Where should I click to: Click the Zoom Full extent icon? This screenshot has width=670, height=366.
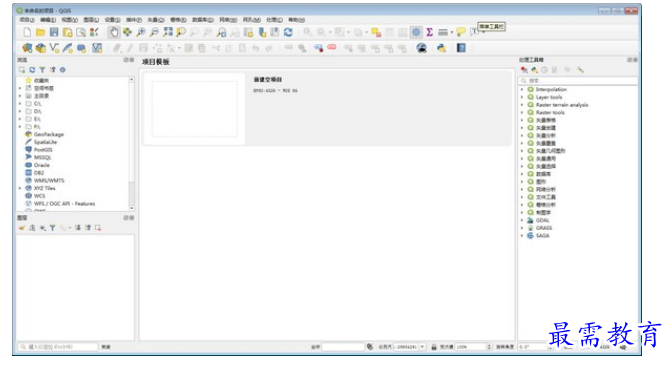point(168,32)
